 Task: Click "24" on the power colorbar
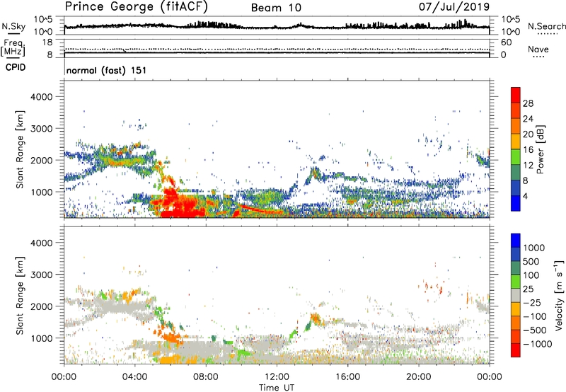(528, 119)
